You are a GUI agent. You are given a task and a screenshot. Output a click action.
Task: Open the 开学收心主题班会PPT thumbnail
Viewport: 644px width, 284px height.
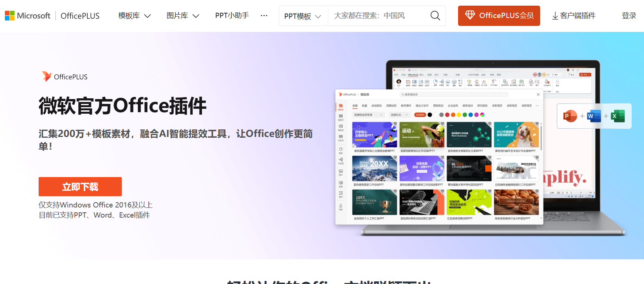pos(374,135)
